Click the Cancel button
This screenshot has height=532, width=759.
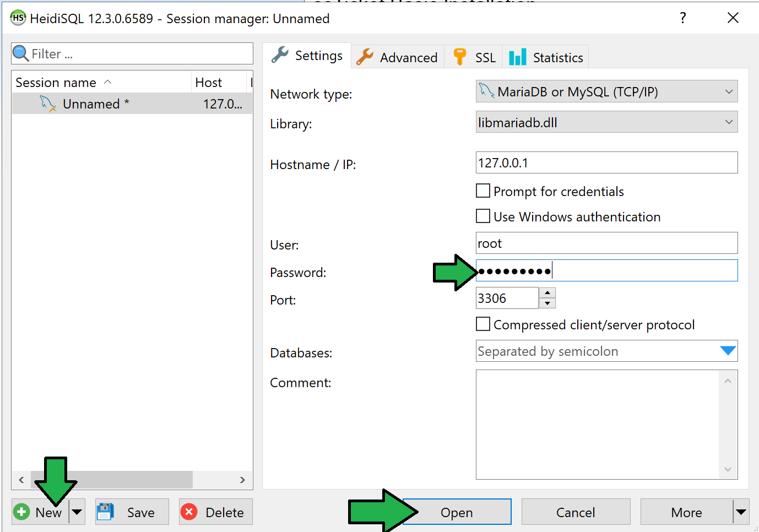tap(576, 512)
